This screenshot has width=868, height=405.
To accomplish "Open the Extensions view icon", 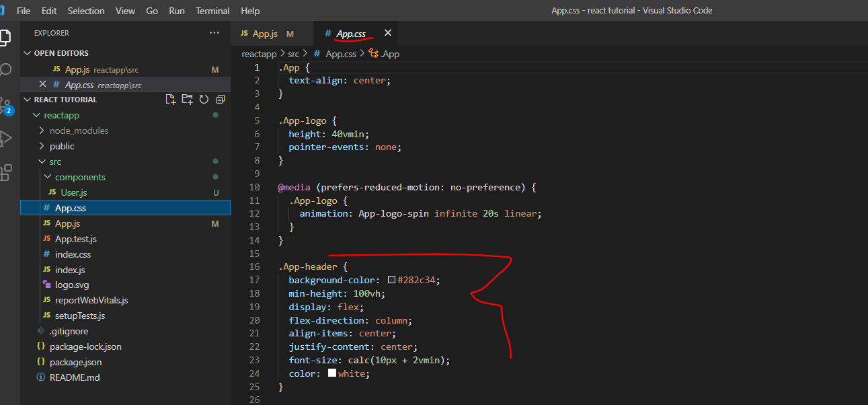I will (5, 172).
